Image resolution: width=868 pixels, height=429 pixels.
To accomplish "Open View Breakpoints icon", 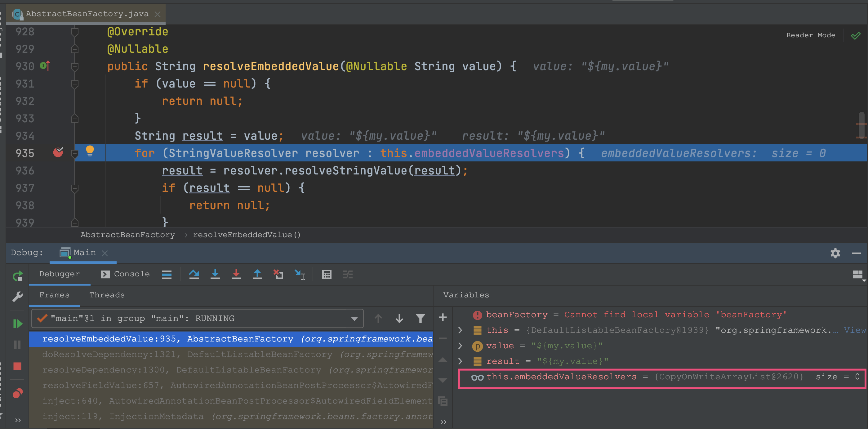I will click(18, 393).
